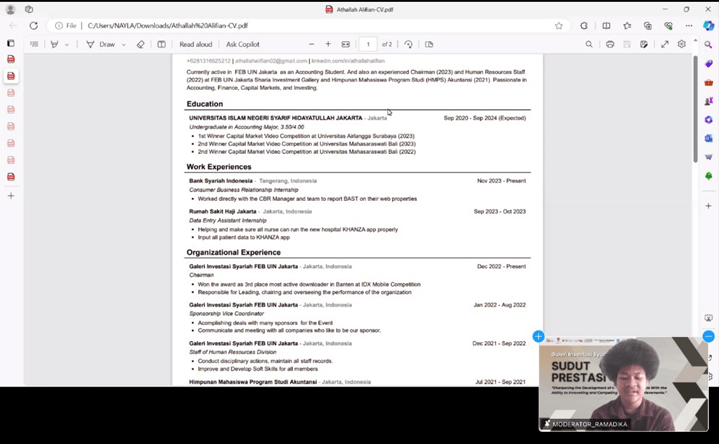Expand the Draw tool options arrow
Screen dimensions: 719x444
tap(122, 44)
